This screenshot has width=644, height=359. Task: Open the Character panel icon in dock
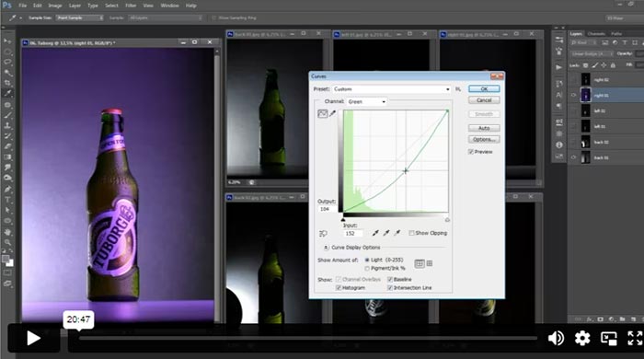tap(559, 95)
